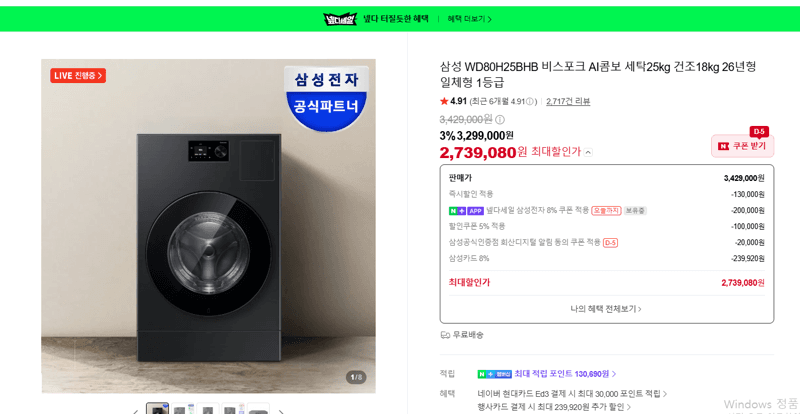This screenshot has width=800, height=414.
Task: Open 네이버 현대카드 Ed3 benefit link
Action: (572, 394)
